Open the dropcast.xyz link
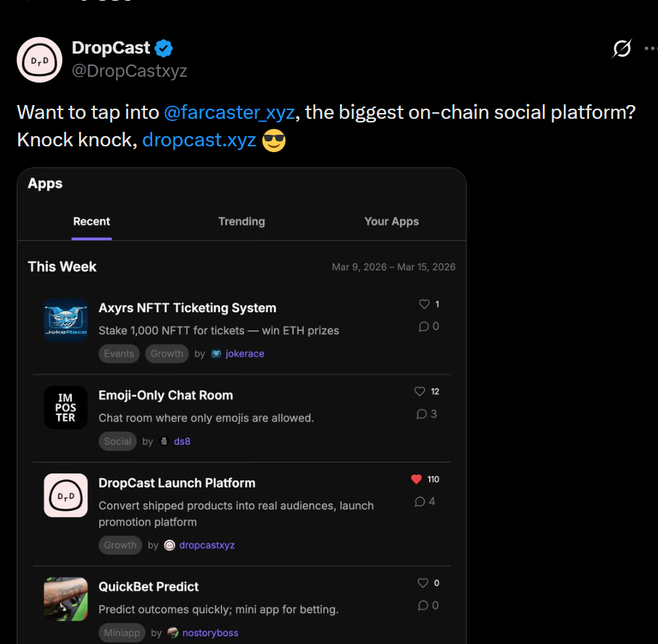This screenshot has height=644, width=658. [x=199, y=140]
